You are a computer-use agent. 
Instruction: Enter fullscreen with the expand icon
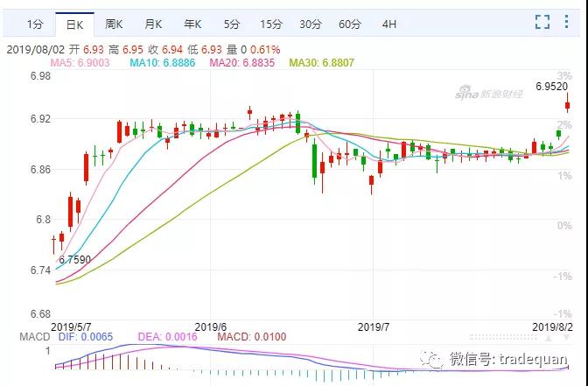pos(542,22)
